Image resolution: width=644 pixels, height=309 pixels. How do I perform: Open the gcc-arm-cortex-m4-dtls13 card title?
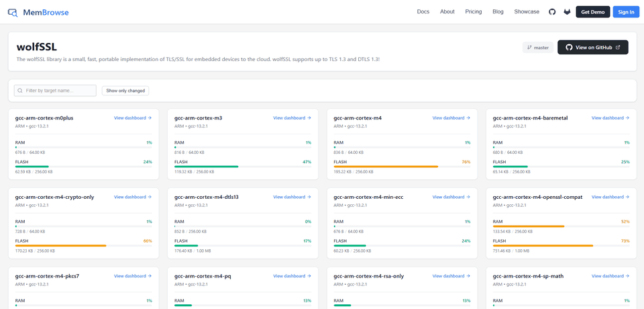[207, 197]
